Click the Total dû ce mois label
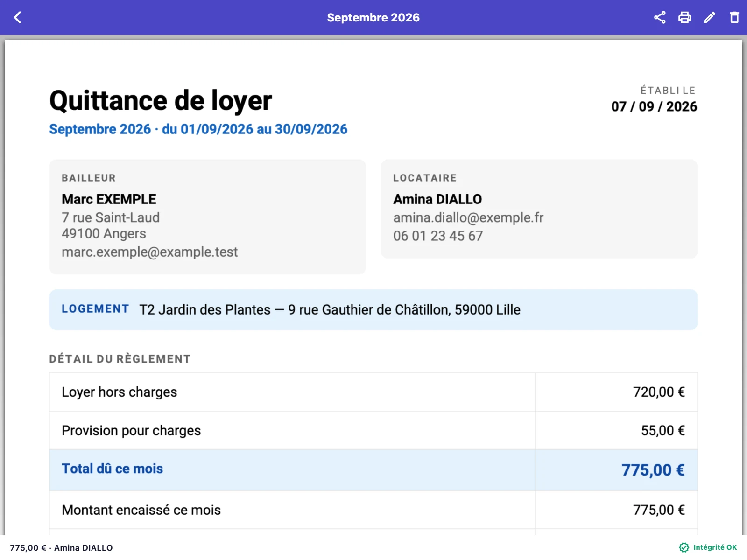This screenshot has width=747, height=560. 112,469
